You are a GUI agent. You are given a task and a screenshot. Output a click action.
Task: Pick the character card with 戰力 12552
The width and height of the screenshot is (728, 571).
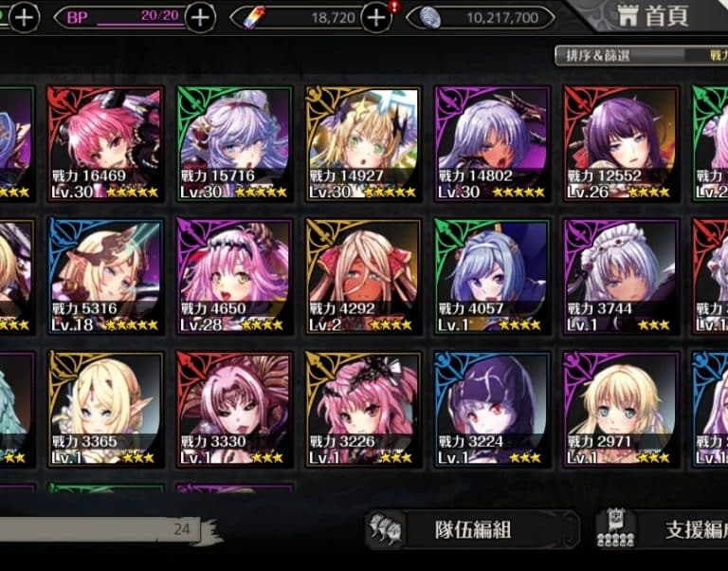pos(622,144)
